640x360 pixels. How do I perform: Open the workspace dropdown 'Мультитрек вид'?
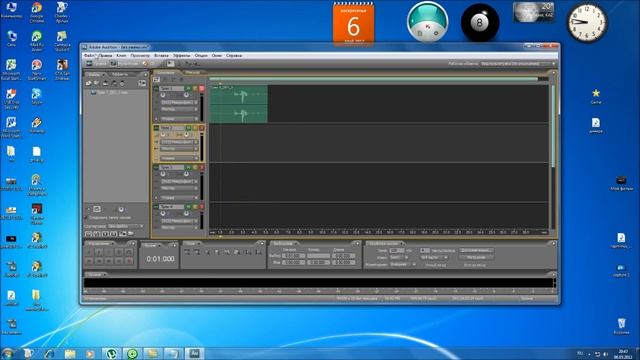point(518,64)
